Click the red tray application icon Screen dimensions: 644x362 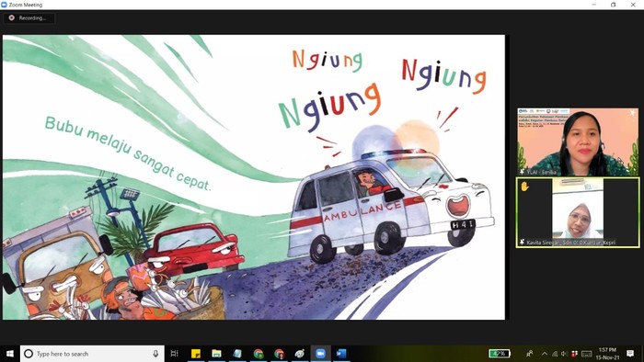pos(575,354)
